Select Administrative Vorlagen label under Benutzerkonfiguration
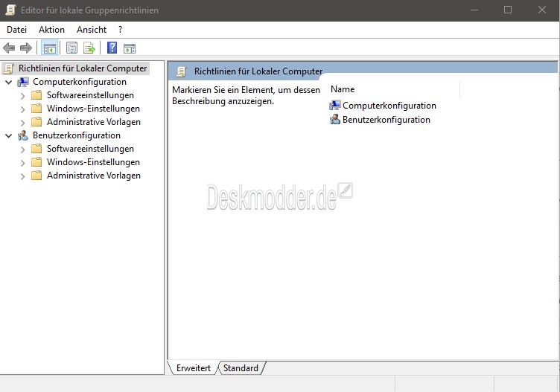The image size is (560, 392). (x=94, y=176)
